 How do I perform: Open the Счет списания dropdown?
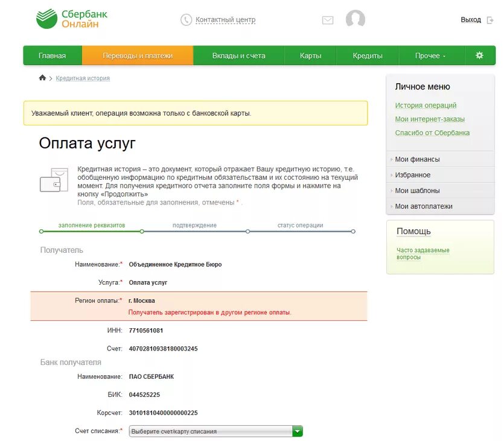(215, 431)
